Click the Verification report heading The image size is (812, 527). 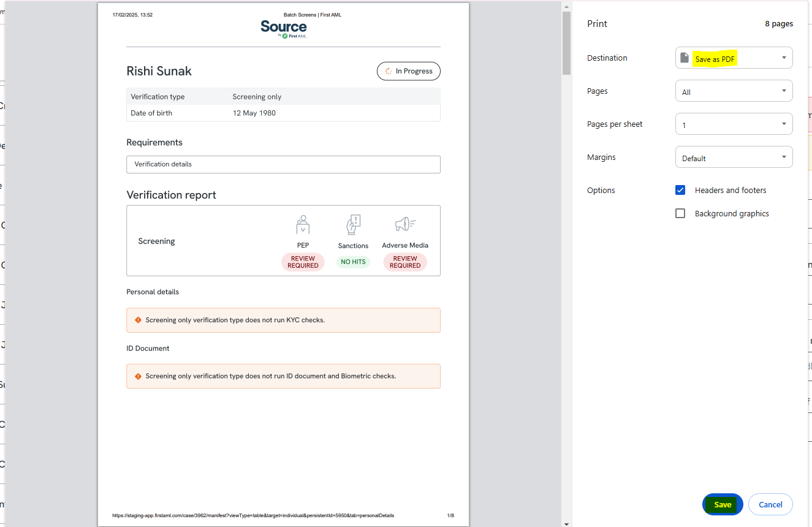(171, 195)
